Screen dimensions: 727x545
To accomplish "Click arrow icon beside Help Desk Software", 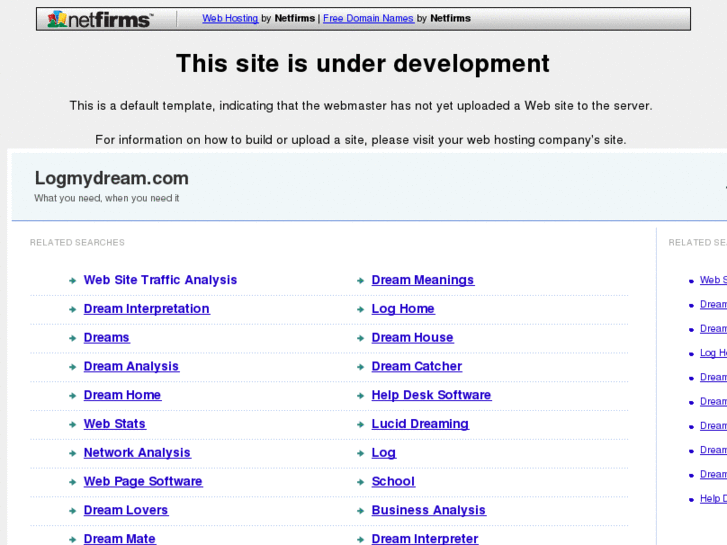I will (360, 396).
